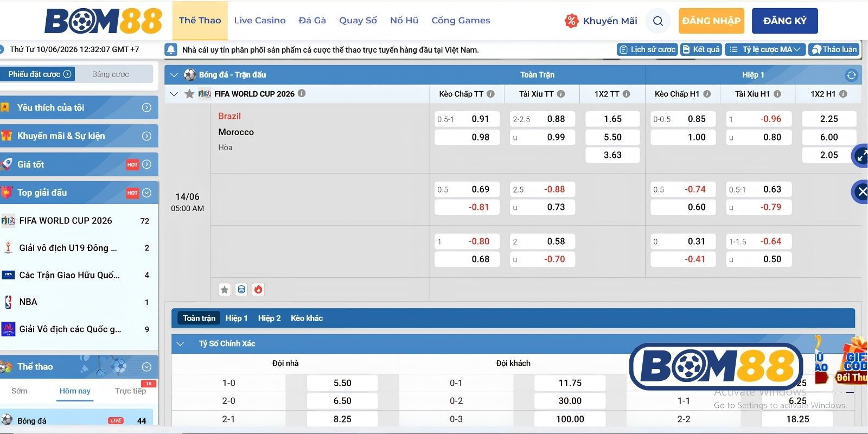Viewport: 868px width, 434px height.
Task: Click the GIFT CODE floating banner
Action: click(853, 360)
